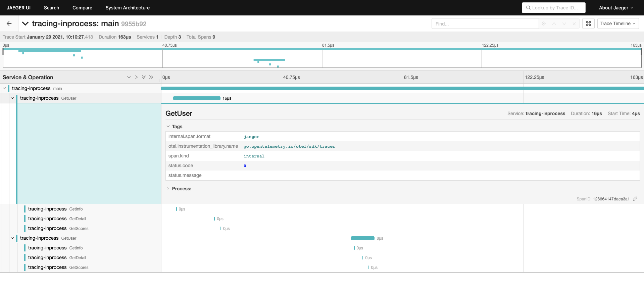
Task: Clear search using X icon in Find bar
Action: click(x=574, y=23)
